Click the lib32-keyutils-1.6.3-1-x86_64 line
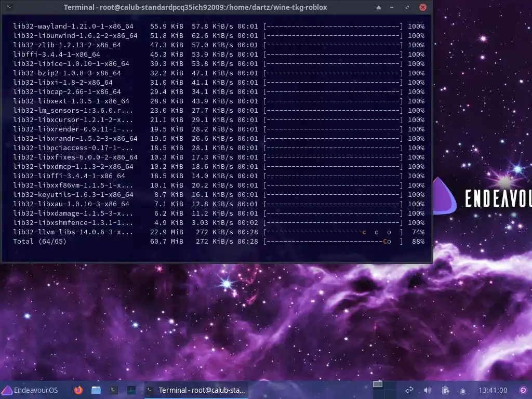 pos(219,195)
